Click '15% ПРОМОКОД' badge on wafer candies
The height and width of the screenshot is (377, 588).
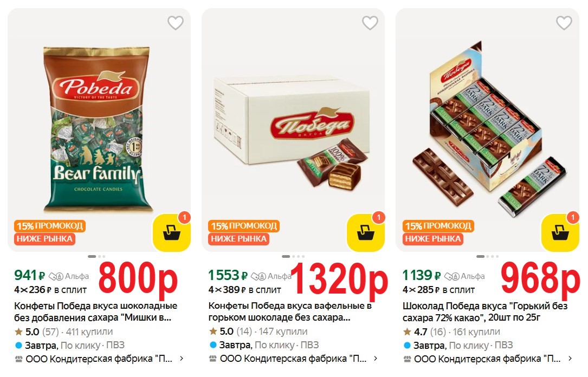[243, 226]
